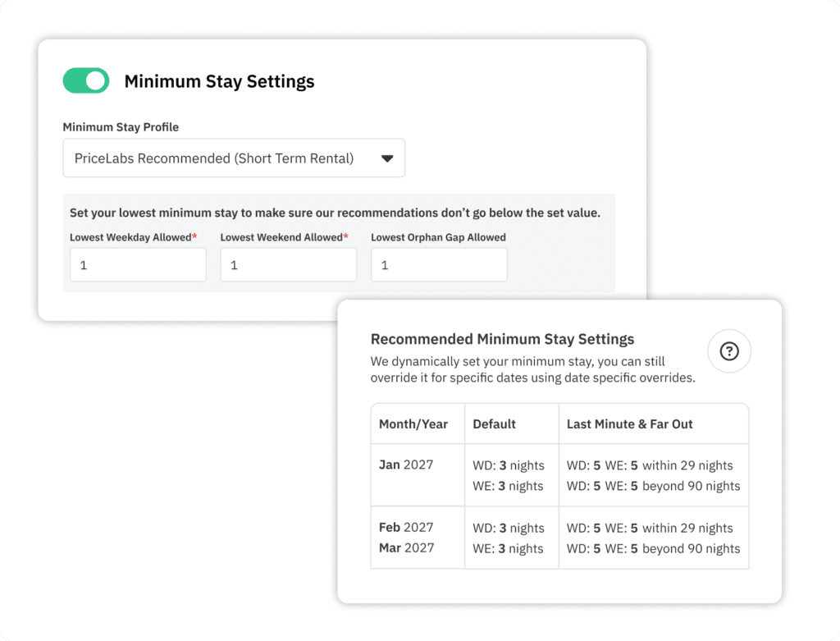Click Jan 2027 'within 29 nights' rule
840x641 pixels.
click(650, 465)
